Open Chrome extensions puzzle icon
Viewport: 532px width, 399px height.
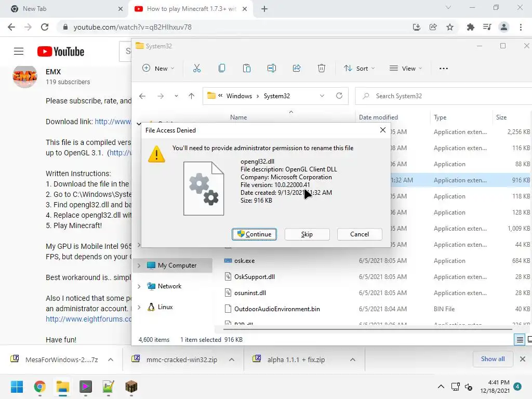pyautogui.click(x=470, y=27)
